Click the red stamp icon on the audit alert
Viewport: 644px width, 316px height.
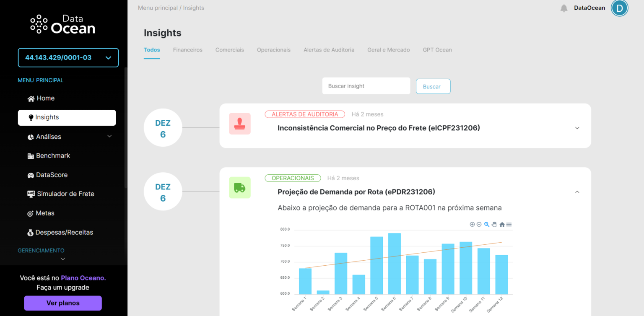click(x=239, y=124)
